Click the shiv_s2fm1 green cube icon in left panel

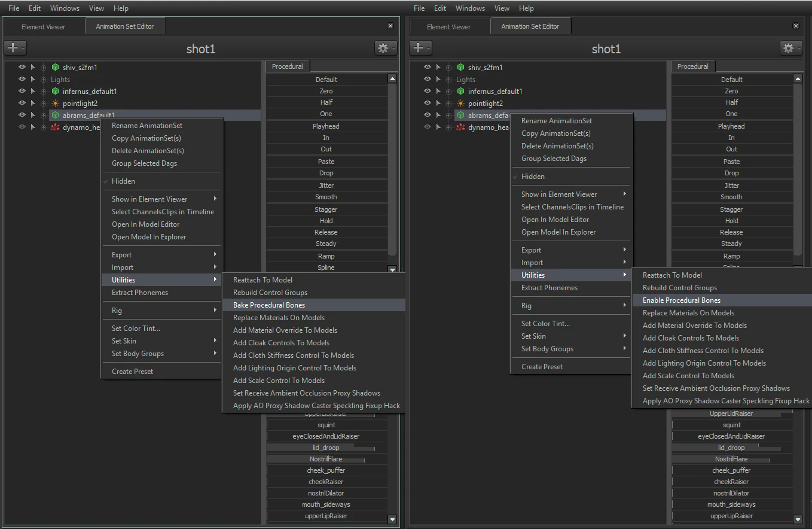pyautogui.click(x=55, y=68)
